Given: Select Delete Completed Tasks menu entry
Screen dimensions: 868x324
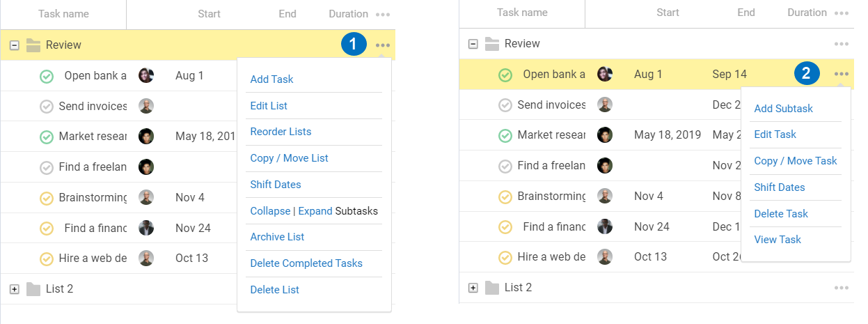Looking at the screenshot, I should click(x=306, y=263).
